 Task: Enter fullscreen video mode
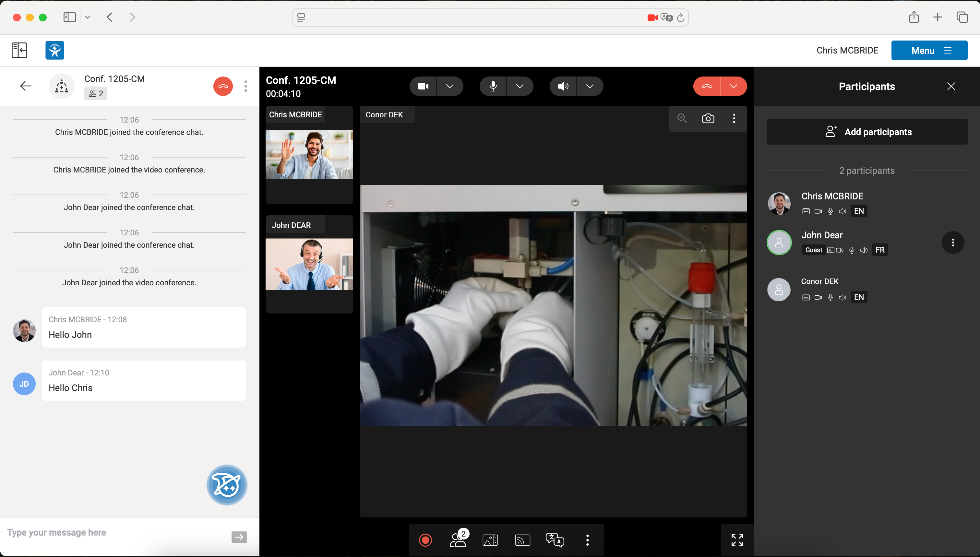(x=737, y=540)
